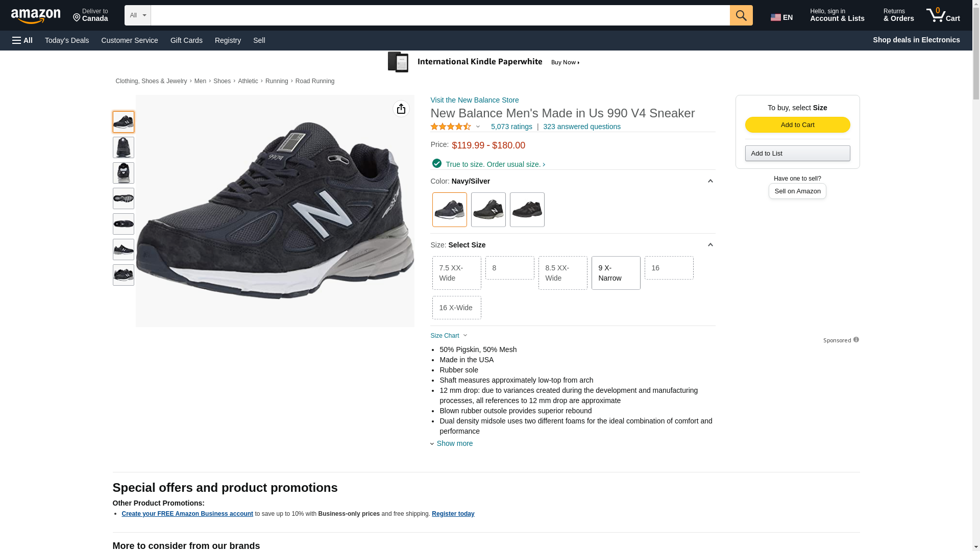The height and width of the screenshot is (551, 980).
Task: Click inside the search text field
Action: click(440, 15)
